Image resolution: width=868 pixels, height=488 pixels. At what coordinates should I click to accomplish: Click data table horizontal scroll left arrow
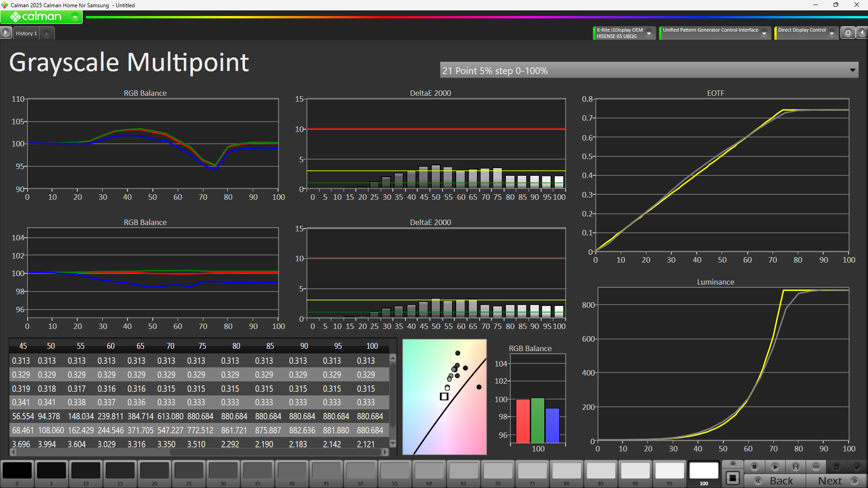(x=13, y=452)
